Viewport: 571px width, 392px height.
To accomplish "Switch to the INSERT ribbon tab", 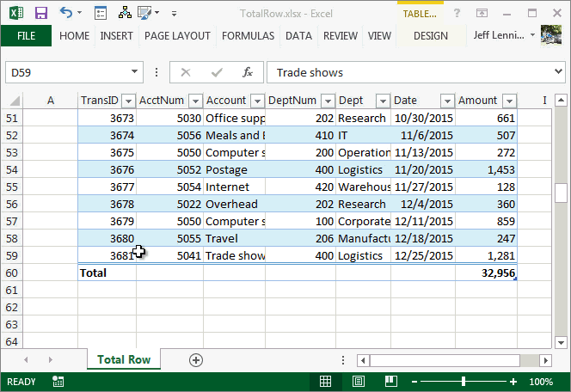I will 117,35.
